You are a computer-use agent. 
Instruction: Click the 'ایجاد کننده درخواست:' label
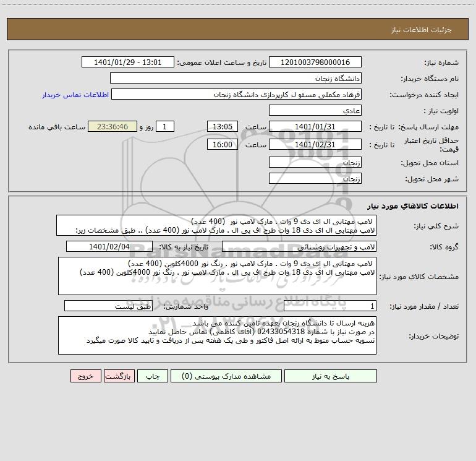(424, 95)
